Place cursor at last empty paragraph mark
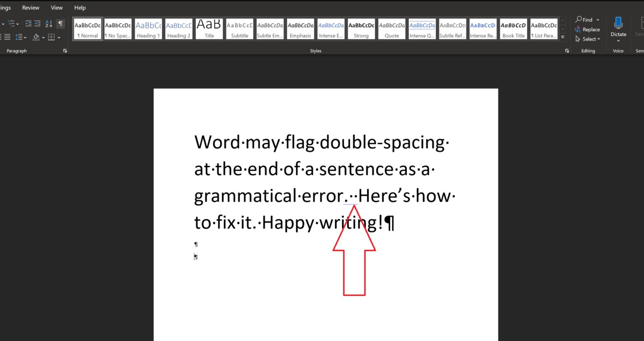644x341 pixels. point(196,257)
